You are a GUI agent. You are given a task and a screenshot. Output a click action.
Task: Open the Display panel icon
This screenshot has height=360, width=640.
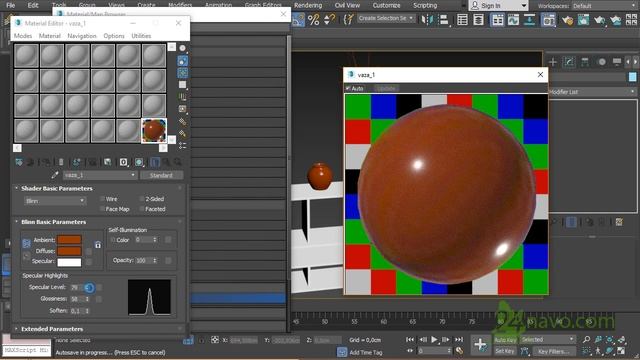coord(617,62)
